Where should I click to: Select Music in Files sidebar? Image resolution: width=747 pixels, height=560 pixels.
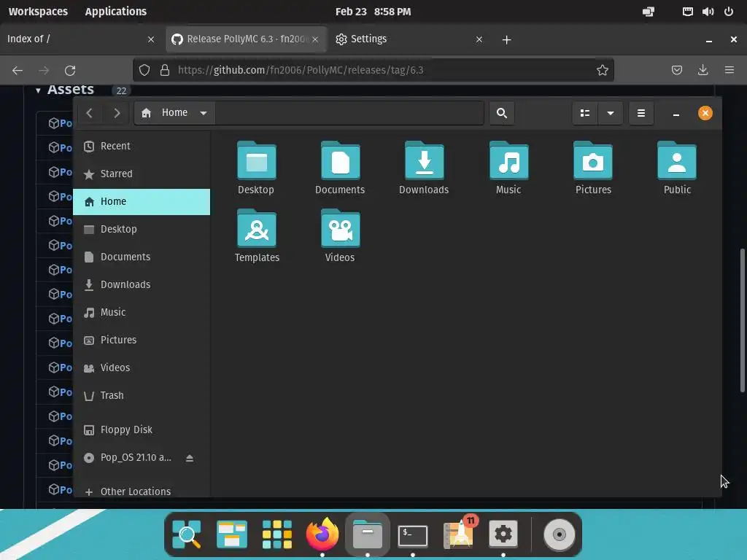142,312
